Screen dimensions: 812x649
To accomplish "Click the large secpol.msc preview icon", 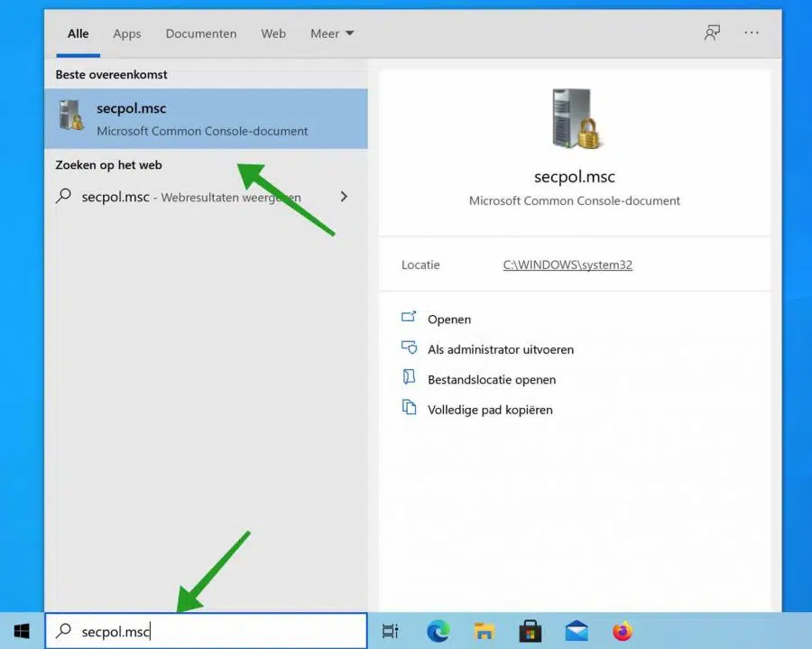I will pos(575,118).
